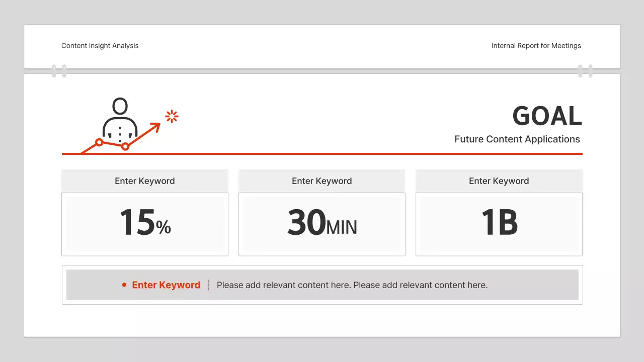
Task: Click the 1B statistic figure
Action: pos(499,223)
